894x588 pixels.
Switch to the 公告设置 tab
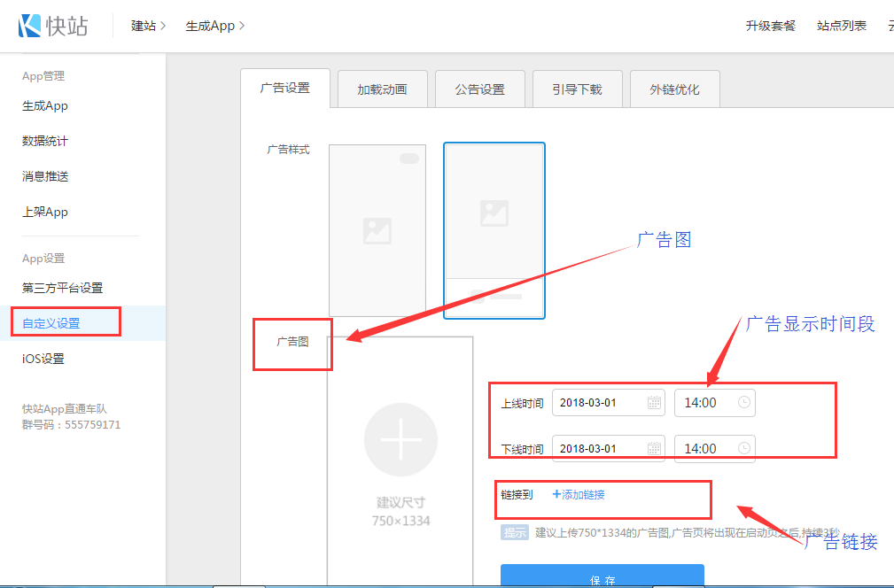tap(479, 89)
